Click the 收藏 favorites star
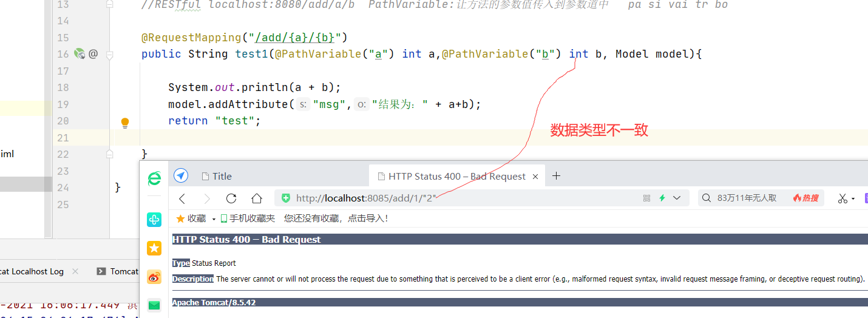Viewport: 868px width, 318px height. click(180, 218)
